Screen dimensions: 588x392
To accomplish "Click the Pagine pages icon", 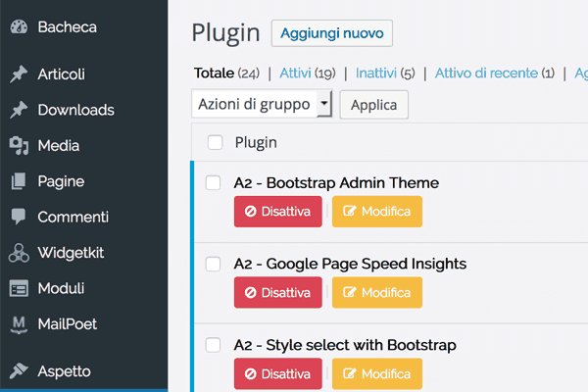I will click(x=19, y=181).
